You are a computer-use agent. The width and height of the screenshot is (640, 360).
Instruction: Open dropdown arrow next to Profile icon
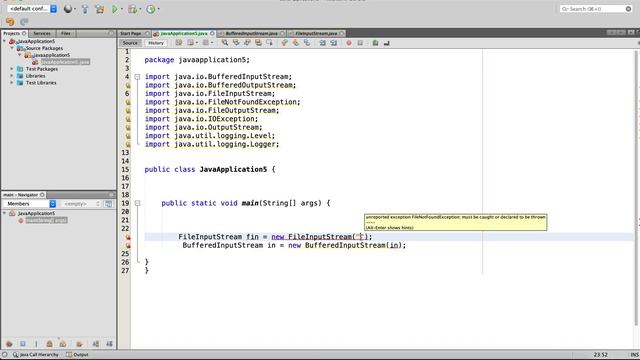[158, 9]
